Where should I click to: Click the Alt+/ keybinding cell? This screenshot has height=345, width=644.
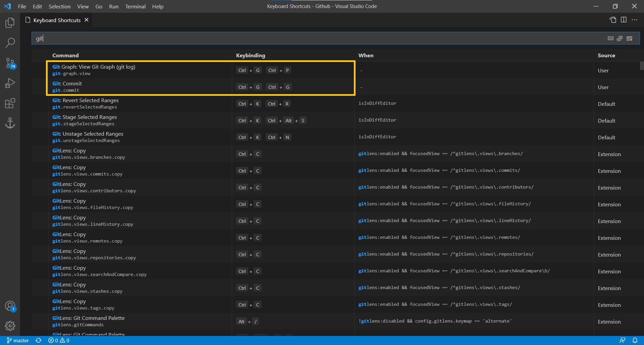coord(248,322)
